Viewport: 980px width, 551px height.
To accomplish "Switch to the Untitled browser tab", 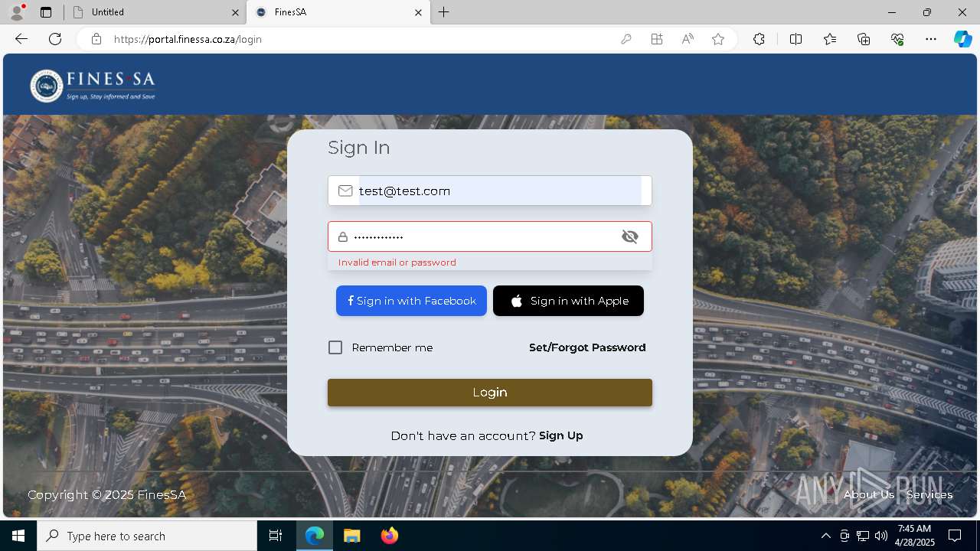I will click(x=153, y=12).
